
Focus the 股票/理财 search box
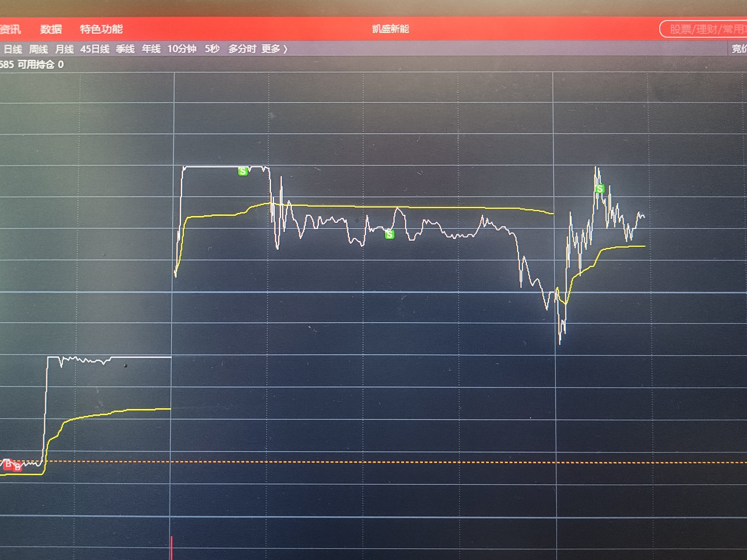703,29
